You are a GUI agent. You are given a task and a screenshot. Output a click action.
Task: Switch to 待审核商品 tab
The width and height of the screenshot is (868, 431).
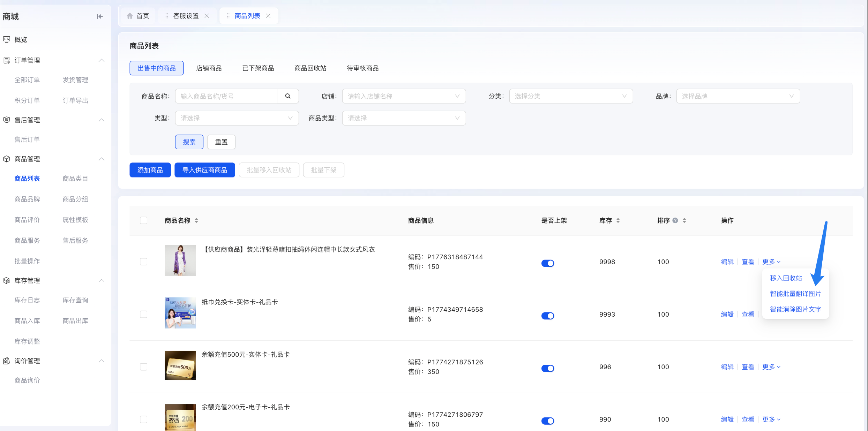point(363,68)
